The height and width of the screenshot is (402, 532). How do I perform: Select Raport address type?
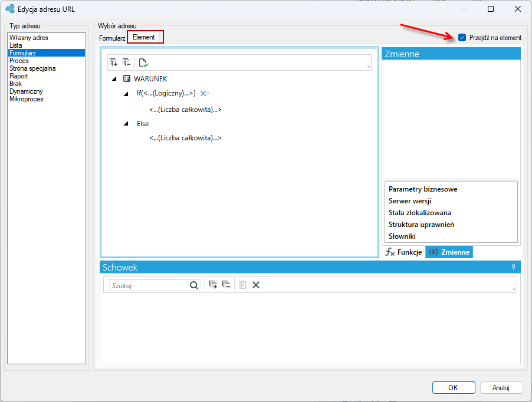(47, 76)
